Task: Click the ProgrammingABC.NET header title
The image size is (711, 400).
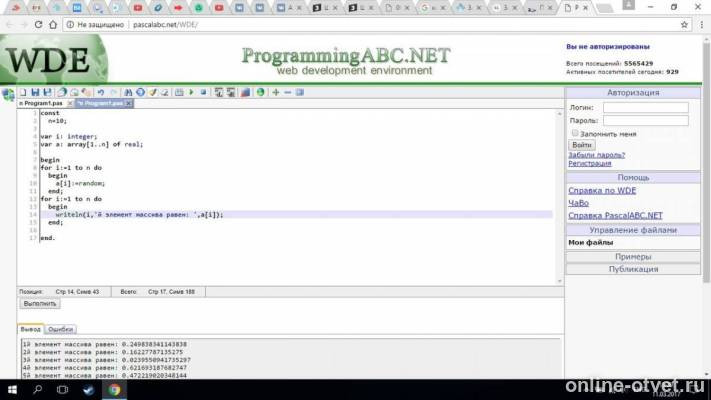Action: point(346,56)
